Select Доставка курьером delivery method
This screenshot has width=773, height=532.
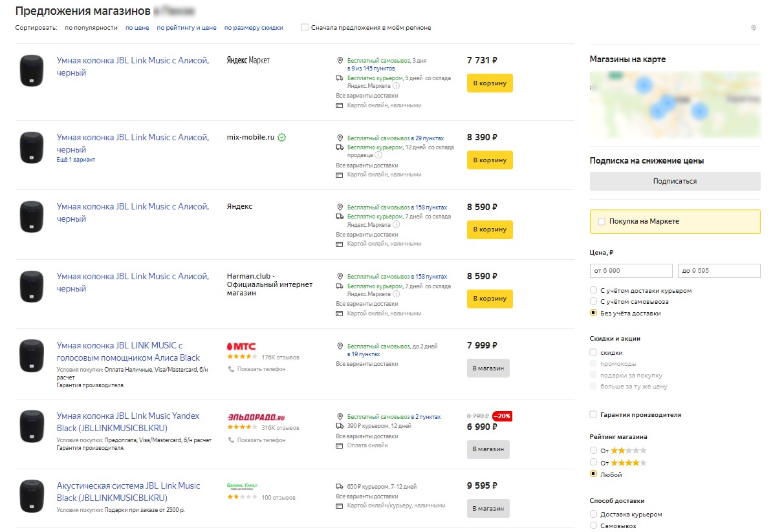(x=594, y=514)
